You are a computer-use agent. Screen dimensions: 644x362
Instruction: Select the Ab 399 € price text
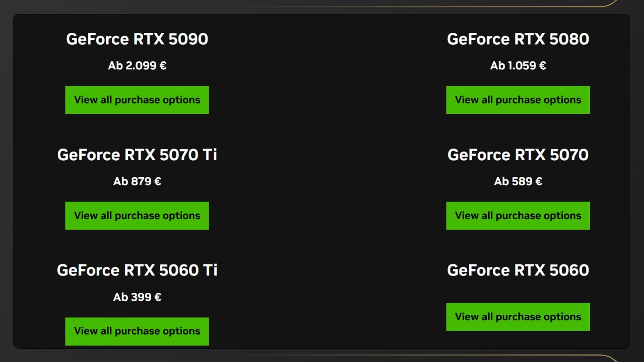(x=137, y=297)
